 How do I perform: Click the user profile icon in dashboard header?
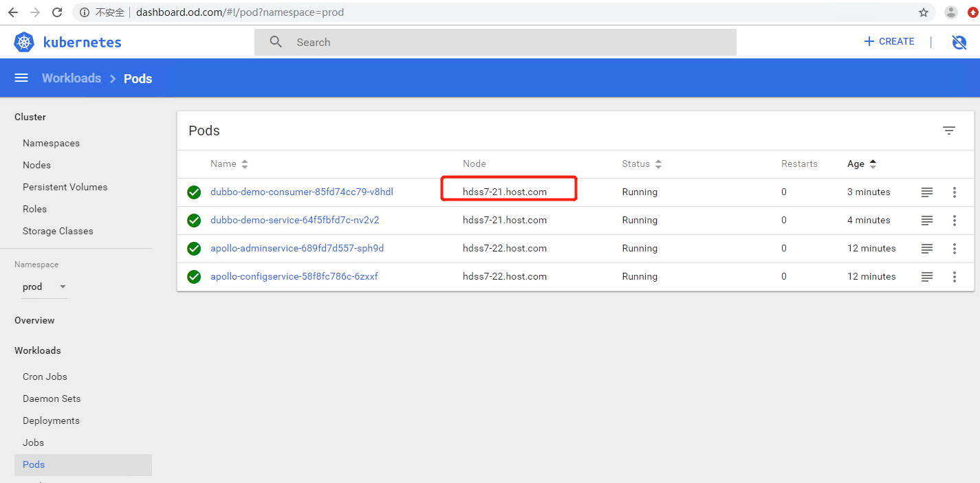(x=959, y=43)
